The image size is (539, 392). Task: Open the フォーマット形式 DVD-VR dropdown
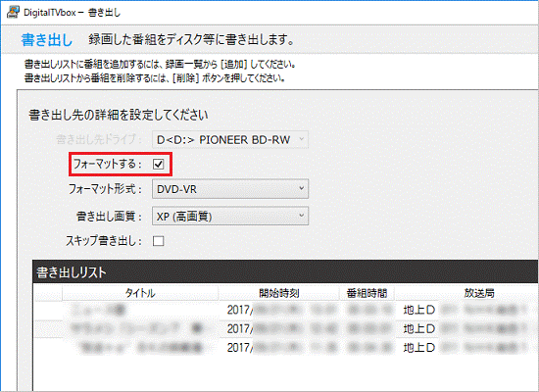click(230, 189)
